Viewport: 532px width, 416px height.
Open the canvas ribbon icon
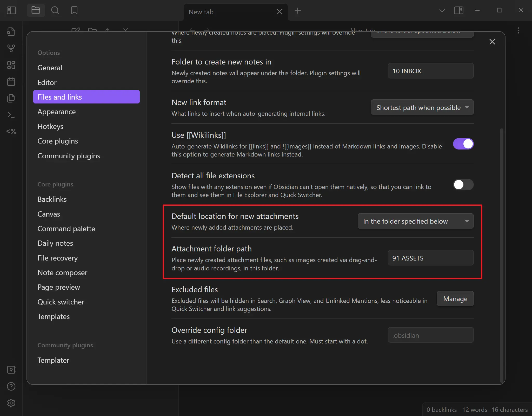click(11, 65)
